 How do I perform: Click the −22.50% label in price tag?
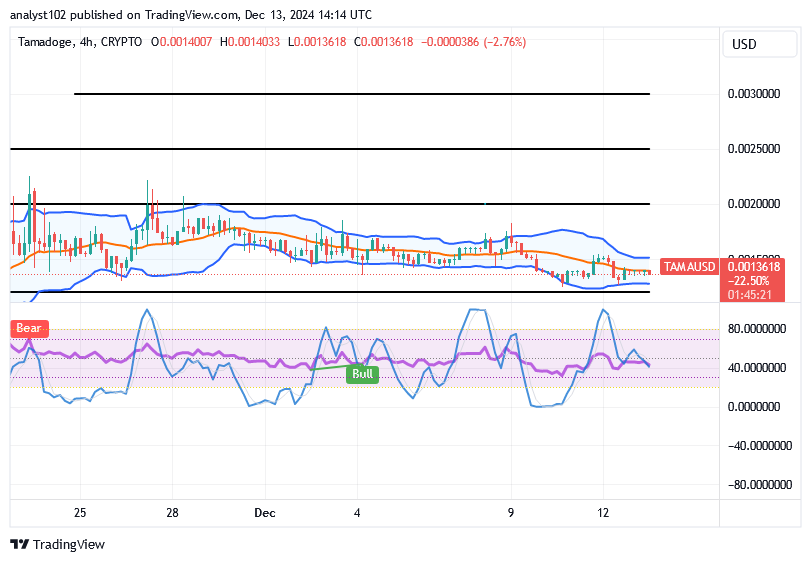click(x=748, y=281)
